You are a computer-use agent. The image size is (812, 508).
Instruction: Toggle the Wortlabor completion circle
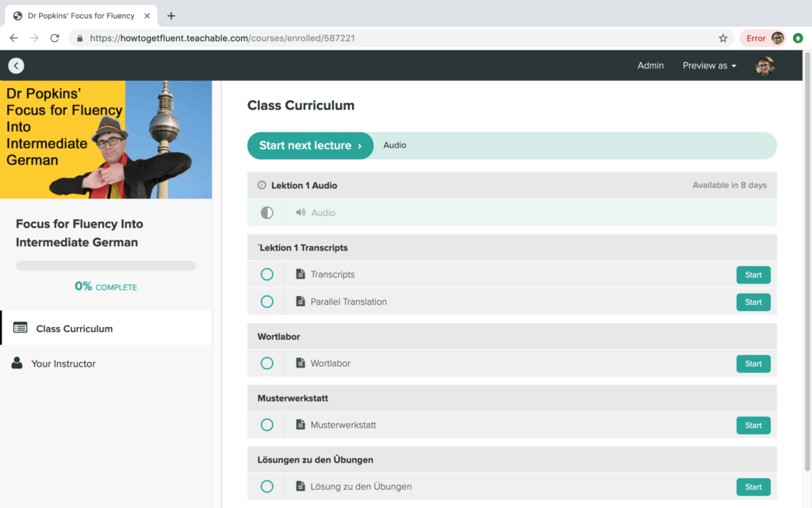coord(267,364)
